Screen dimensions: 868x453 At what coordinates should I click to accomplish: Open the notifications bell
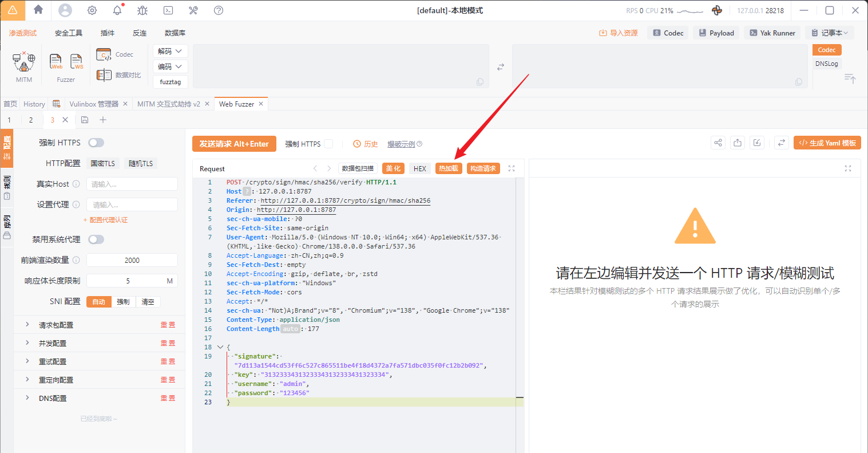[117, 10]
